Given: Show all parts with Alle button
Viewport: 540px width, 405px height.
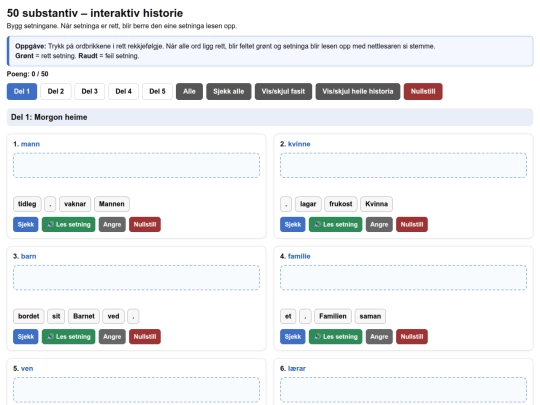Looking at the screenshot, I should (189, 92).
